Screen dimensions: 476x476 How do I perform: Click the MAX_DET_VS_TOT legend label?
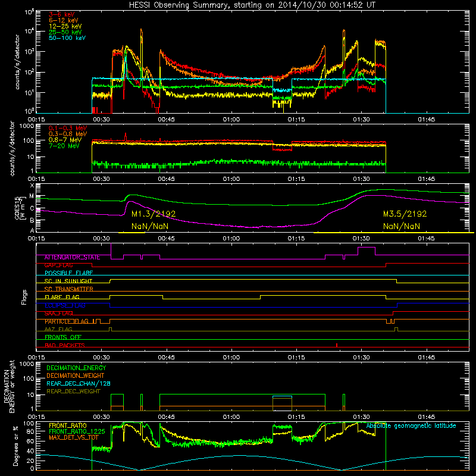(74, 437)
